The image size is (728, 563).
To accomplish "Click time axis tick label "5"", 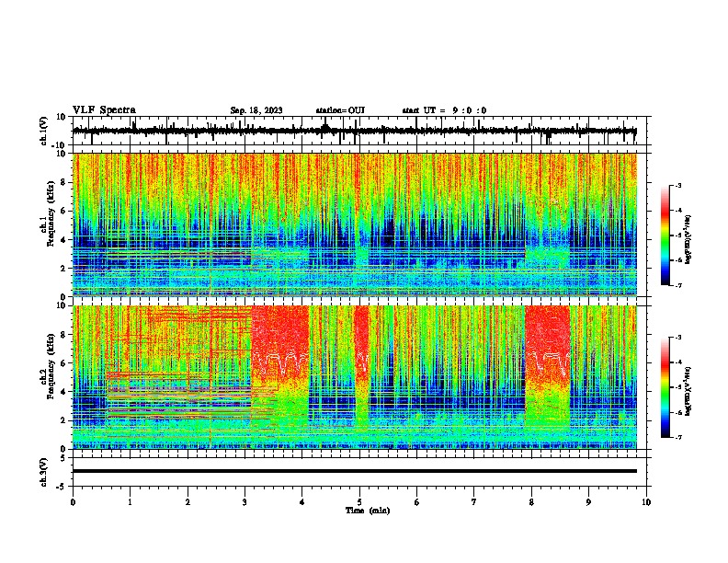I will coord(359,502).
